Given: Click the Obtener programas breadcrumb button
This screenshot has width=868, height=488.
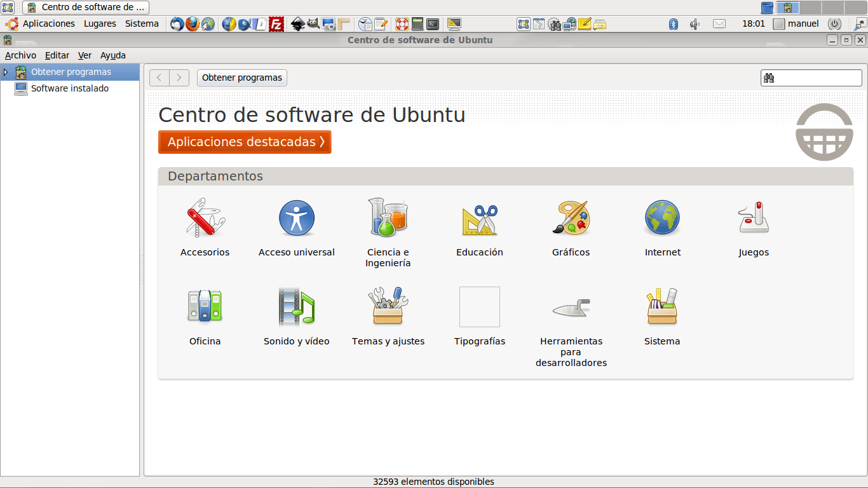Looking at the screenshot, I should point(241,78).
